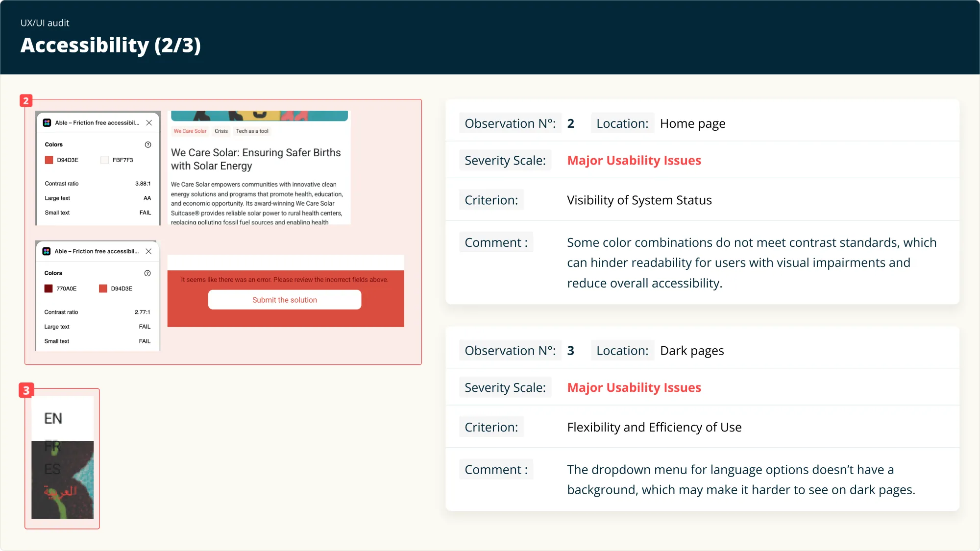Screen dimensions: 980x551
Task: Select the D94D3E swatch in top panel
Action: click(49, 160)
